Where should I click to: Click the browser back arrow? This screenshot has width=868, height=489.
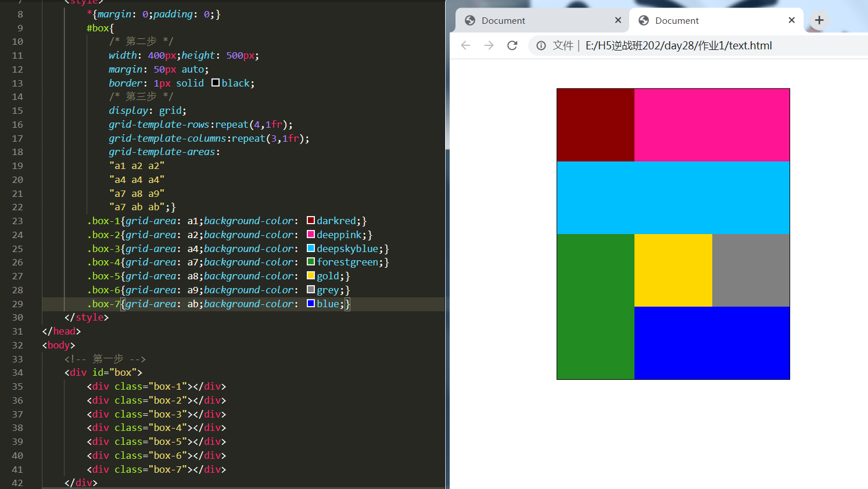click(x=465, y=45)
